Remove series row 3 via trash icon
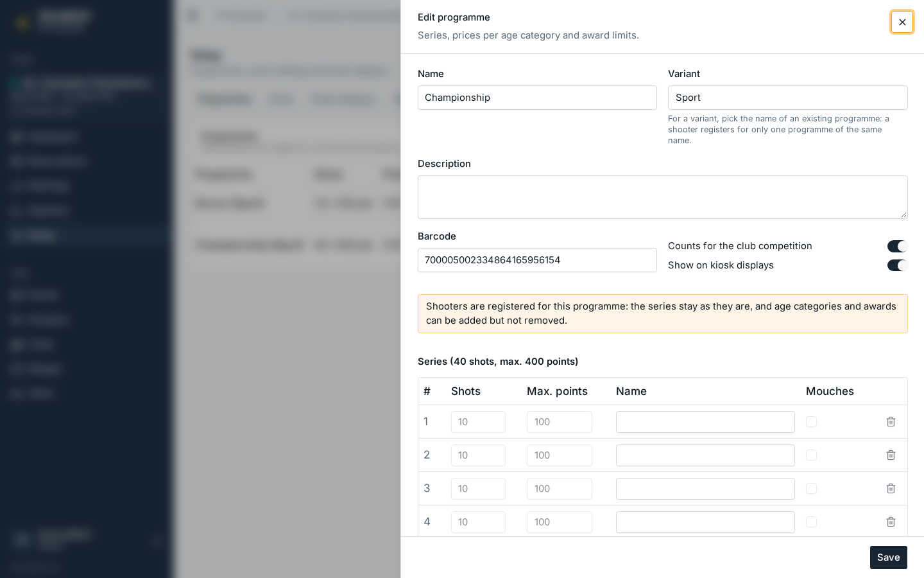The height and width of the screenshot is (578, 924). (x=891, y=489)
